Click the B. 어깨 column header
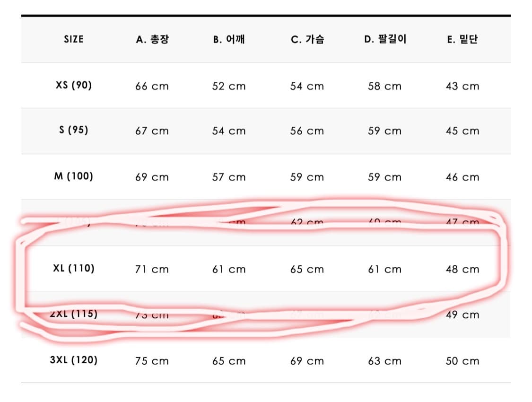This screenshot has height=402, width=532. click(x=229, y=40)
